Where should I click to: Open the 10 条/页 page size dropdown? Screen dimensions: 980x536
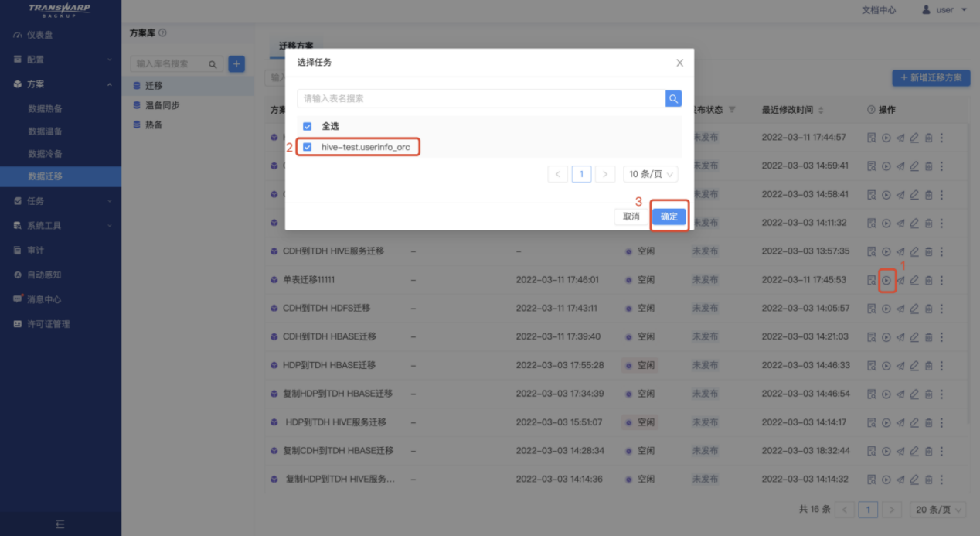click(650, 174)
